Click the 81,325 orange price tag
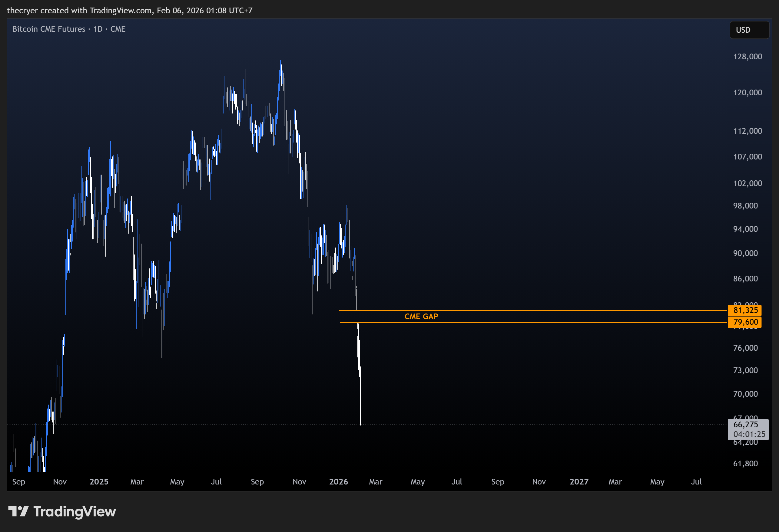This screenshot has width=779, height=532. (744, 310)
